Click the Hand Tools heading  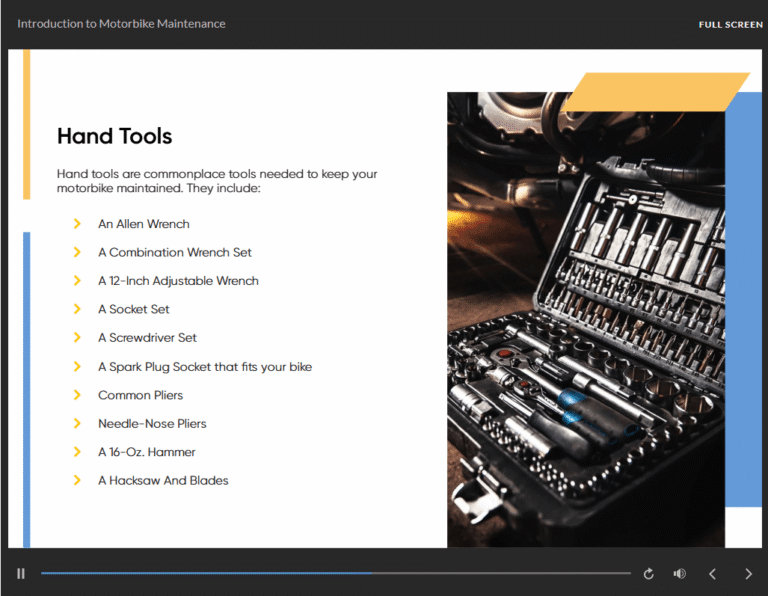click(114, 136)
